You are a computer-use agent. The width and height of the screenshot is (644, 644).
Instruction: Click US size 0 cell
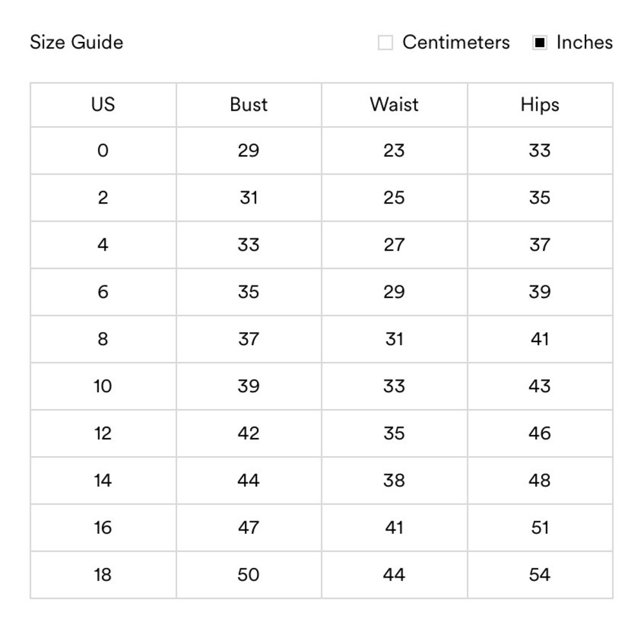[x=103, y=150]
